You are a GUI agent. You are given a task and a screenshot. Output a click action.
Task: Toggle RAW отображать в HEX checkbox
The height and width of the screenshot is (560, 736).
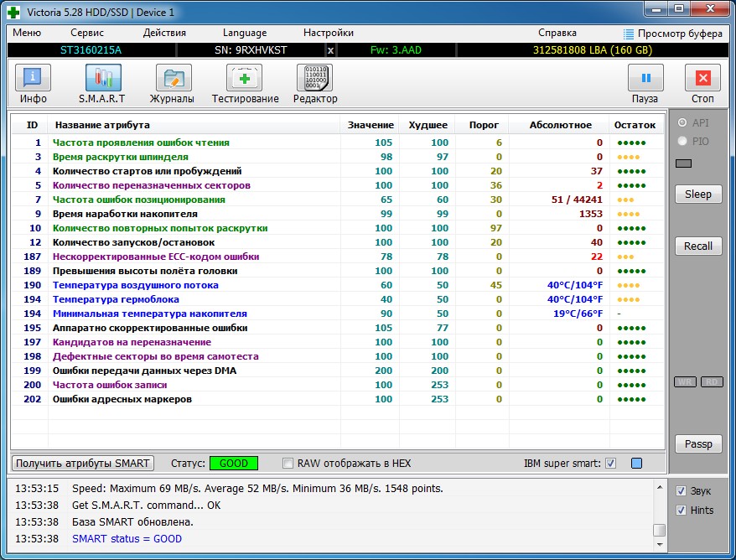288,464
